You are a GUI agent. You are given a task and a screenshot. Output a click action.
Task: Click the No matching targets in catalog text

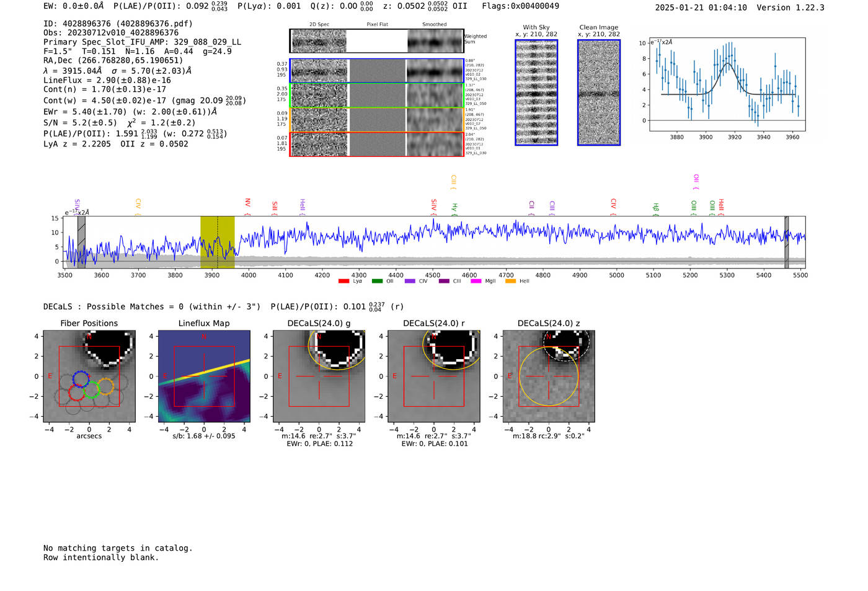coord(118,548)
